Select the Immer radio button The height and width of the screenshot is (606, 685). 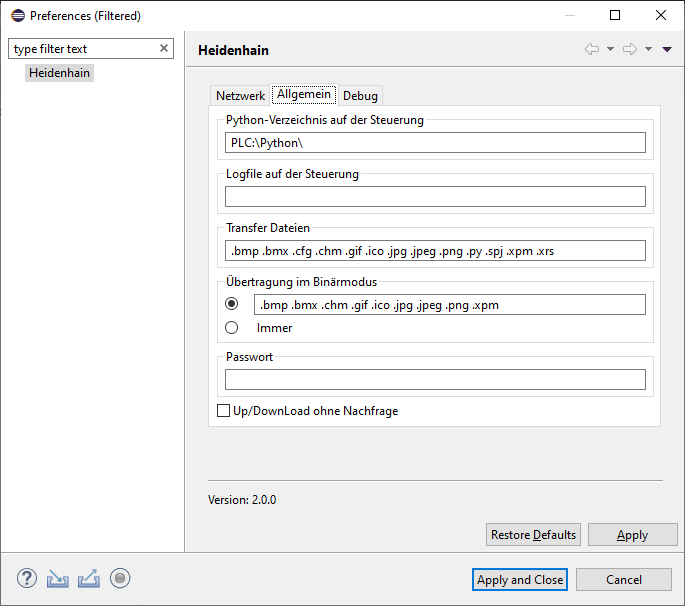232,328
